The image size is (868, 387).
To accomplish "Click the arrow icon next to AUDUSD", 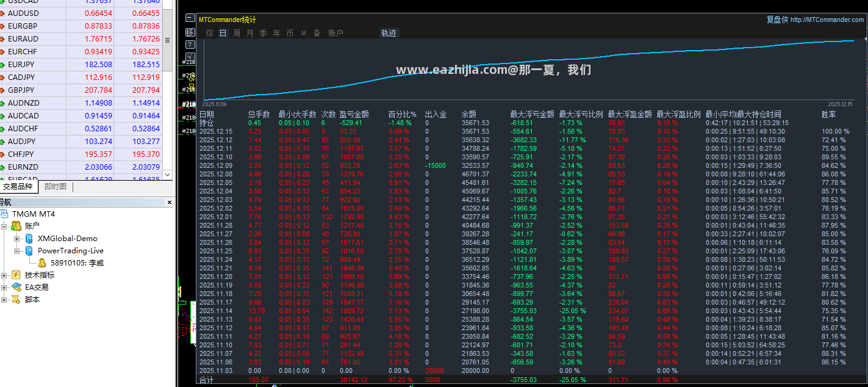I will click(x=3, y=13).
